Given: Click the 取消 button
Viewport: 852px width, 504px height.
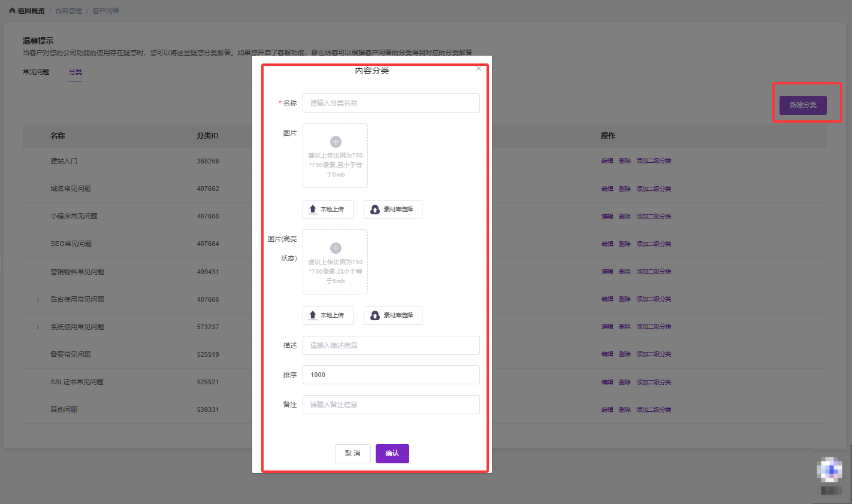Looking at the screenshot, I should coord(353,454).
